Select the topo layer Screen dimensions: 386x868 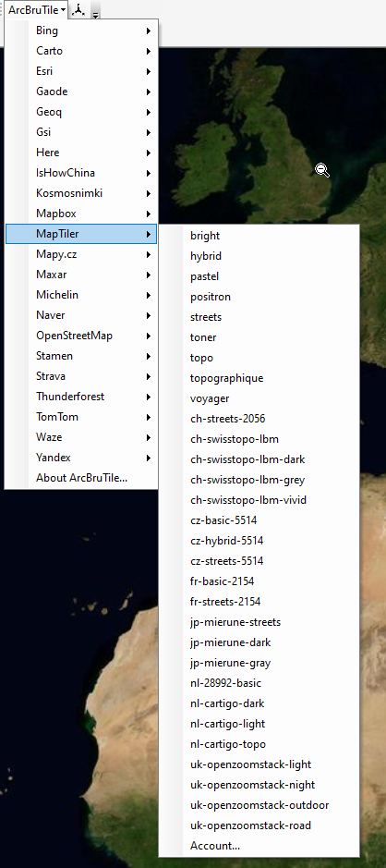pos(259,358)
